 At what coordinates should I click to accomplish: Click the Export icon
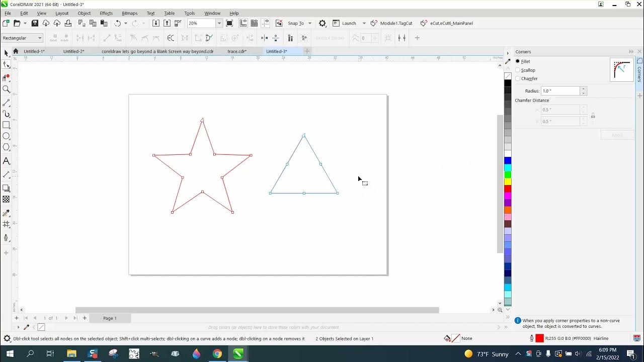167,23
